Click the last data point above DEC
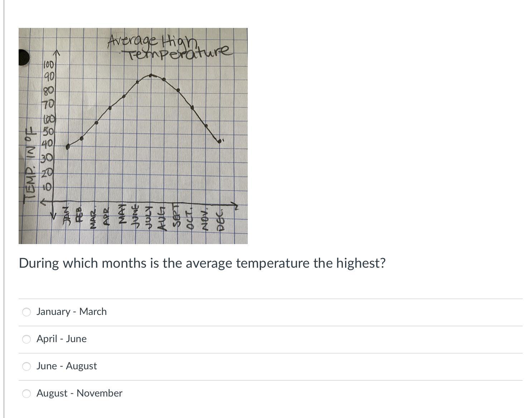Screen dimensions: 532x418 [219, 141]
